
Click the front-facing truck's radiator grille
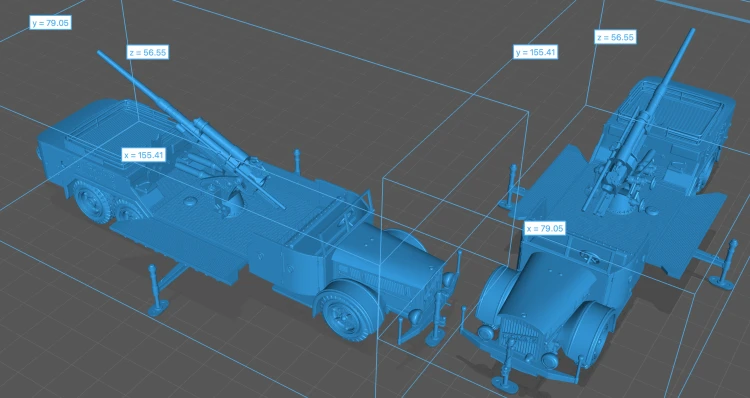coord(520,334)
